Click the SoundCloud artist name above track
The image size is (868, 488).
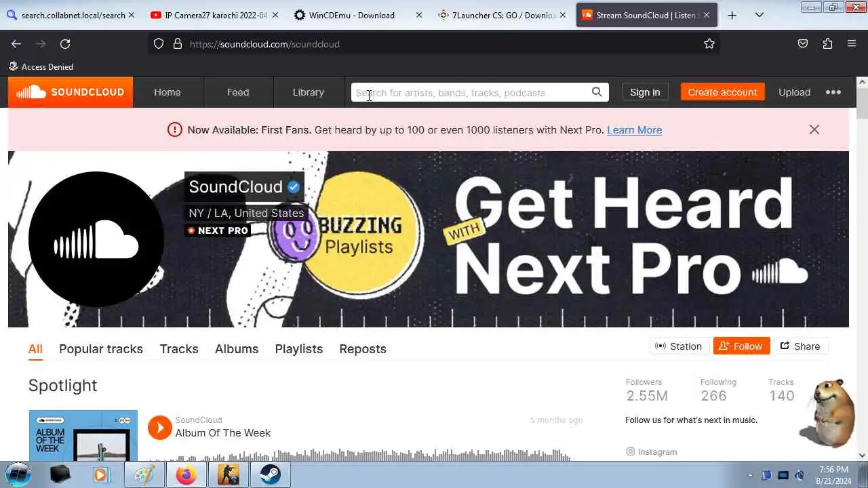coord(199,420)
